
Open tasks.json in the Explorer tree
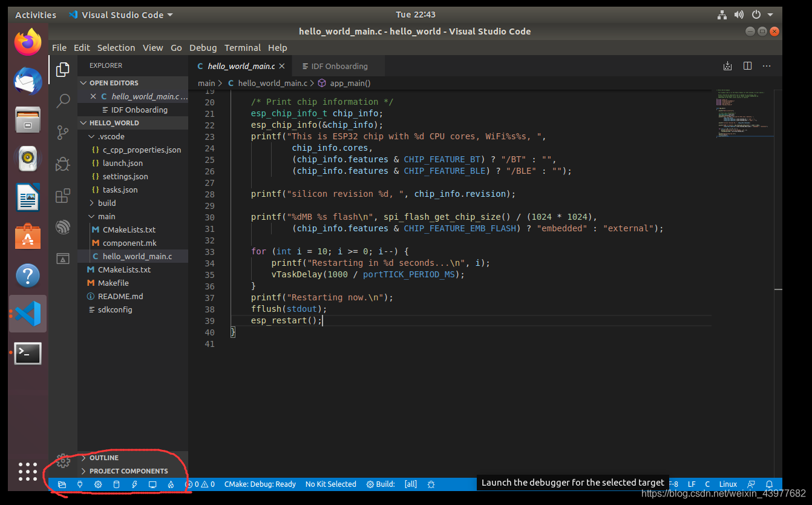click(133, 190)
